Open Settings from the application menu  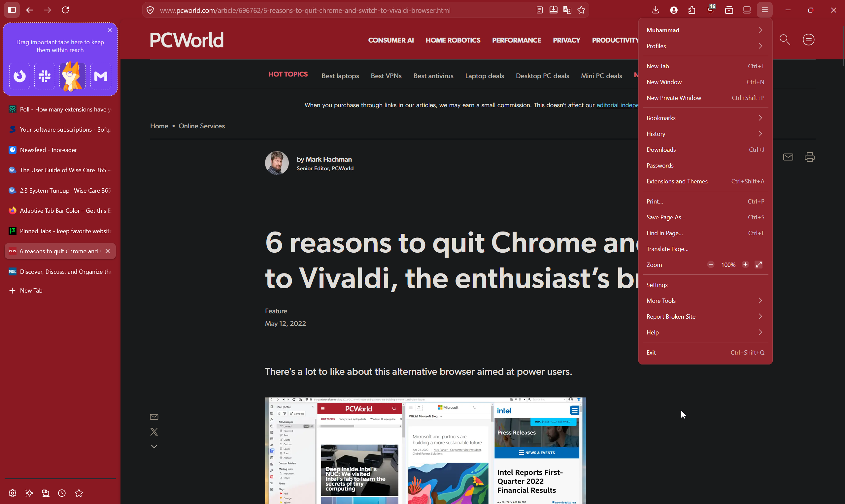pyautogui.click(x=705, y=285)
